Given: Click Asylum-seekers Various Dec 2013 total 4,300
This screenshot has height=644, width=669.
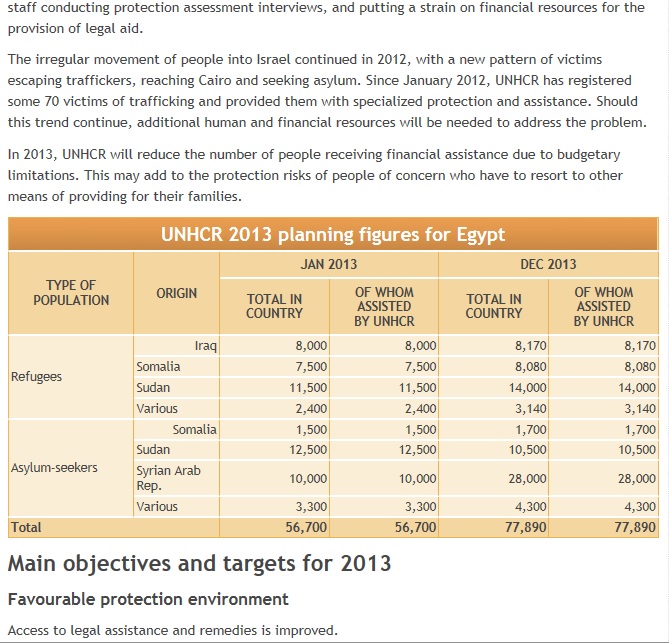Looking at the screenshot, I should tap(530, 507).
